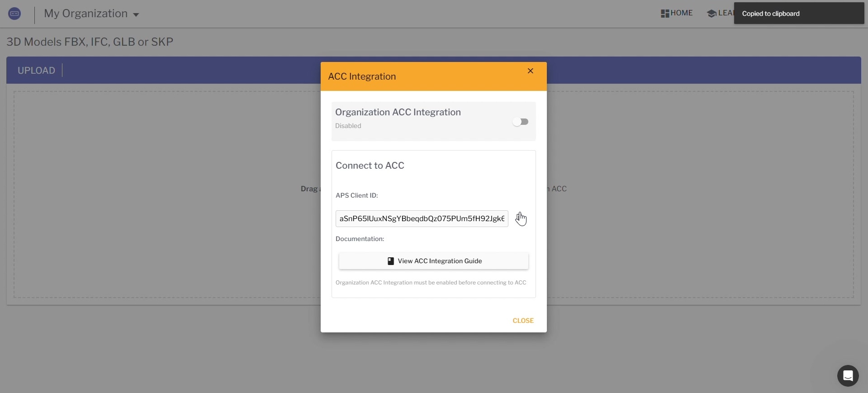The image size is (868, 393).
Task: Expand the My Organization dropdown
Action: click(x=92, y=14)
